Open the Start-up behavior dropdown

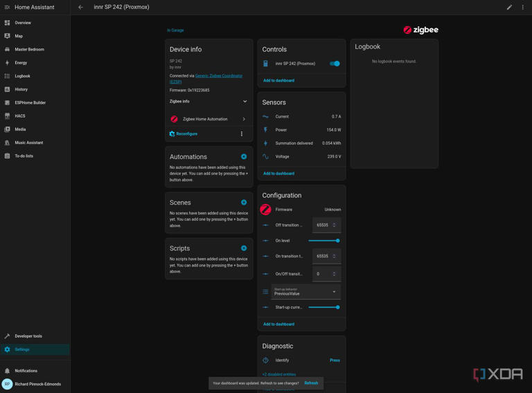(x=305, y=292)
